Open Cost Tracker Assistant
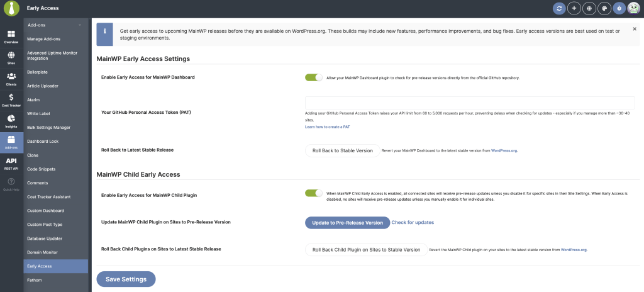This screenshot has height=292, width=644. click(56, 197)
